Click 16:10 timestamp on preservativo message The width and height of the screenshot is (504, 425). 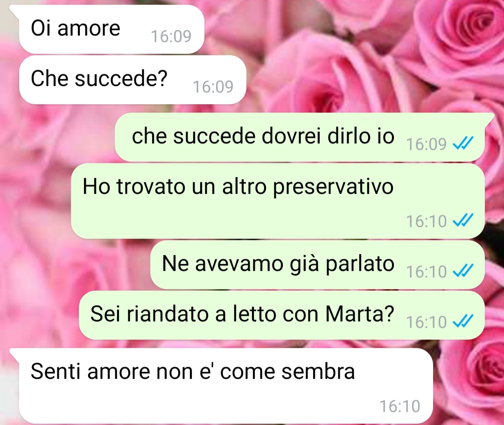tap(427, 221)
